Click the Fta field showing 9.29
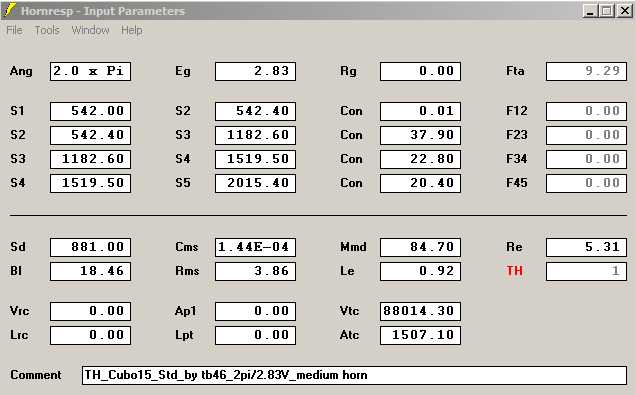The image size is (635, 395). pos(586,71)
